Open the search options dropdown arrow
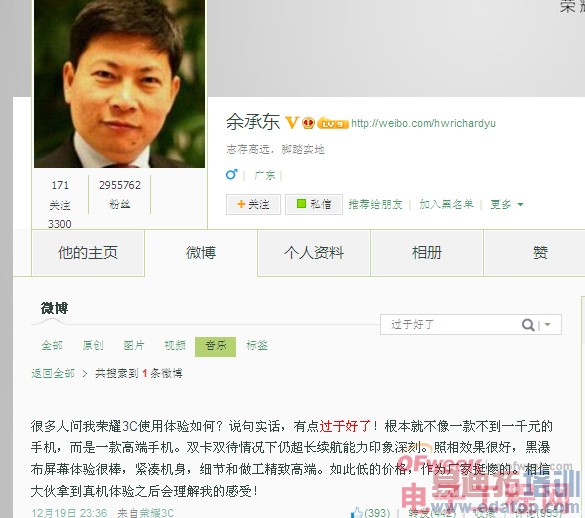This screenshot has height=518, width=585. pos(547,325)
